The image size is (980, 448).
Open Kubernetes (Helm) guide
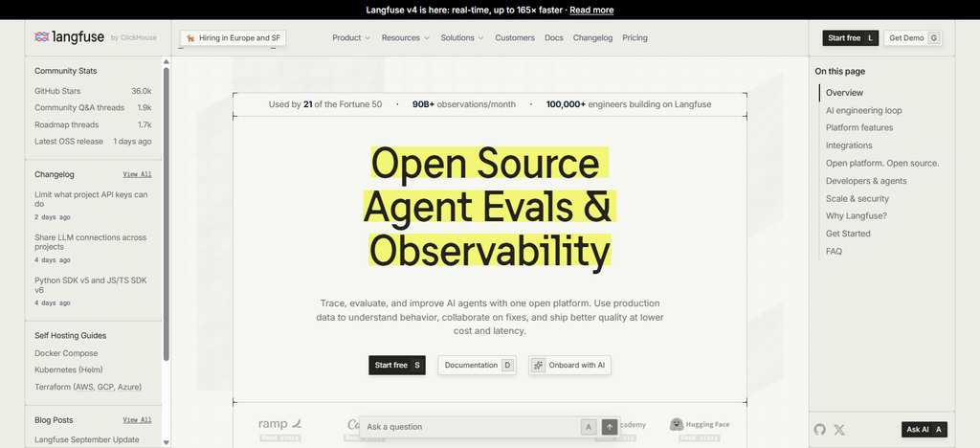point(69,370)
